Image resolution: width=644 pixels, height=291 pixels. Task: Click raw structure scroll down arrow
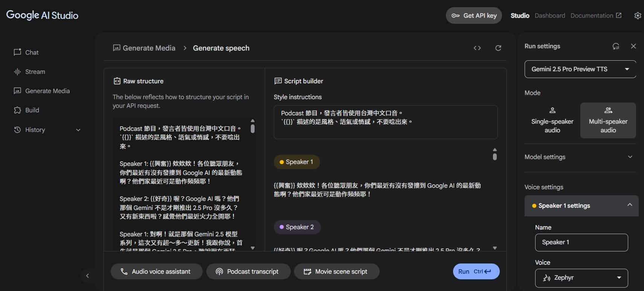253,248
